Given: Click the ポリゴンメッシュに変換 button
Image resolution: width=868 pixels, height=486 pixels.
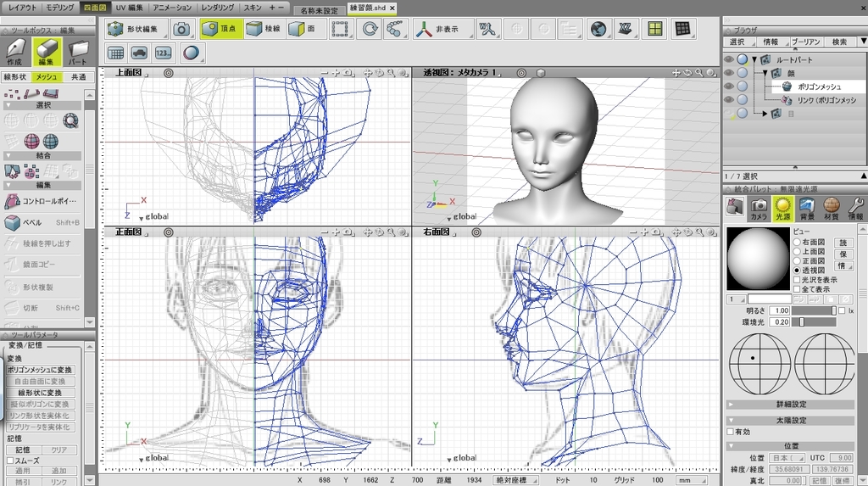Looking at the screenshot, I should point(41,371).
